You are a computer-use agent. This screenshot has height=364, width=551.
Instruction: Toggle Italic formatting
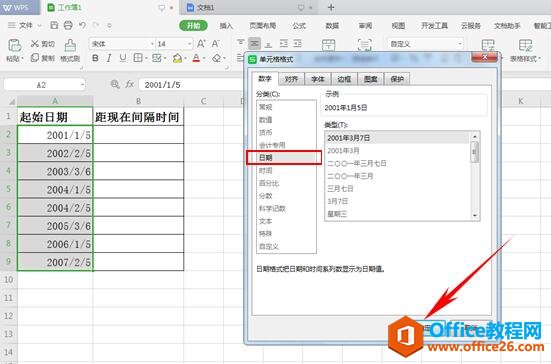tap(109, 58)
